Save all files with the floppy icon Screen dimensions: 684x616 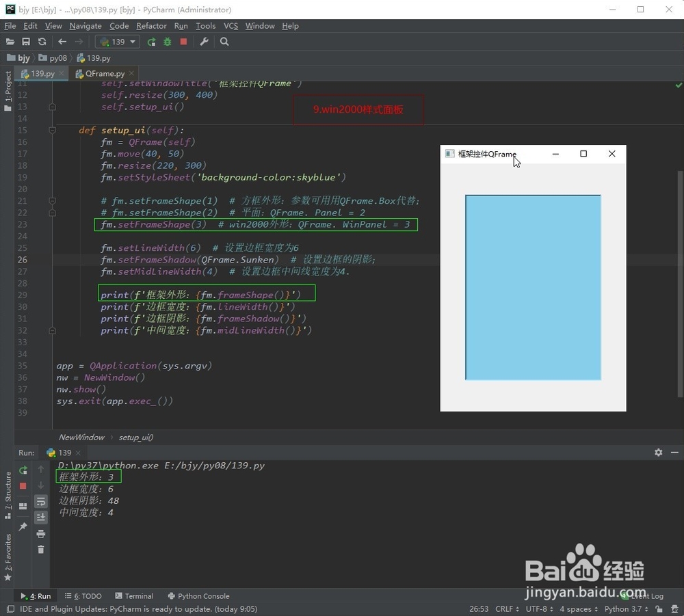26,42
